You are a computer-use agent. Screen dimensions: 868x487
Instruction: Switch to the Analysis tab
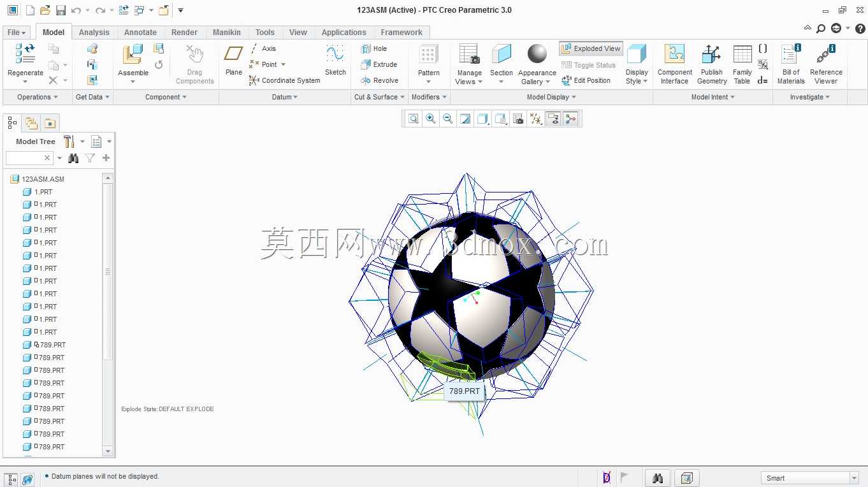coord(94,33)
